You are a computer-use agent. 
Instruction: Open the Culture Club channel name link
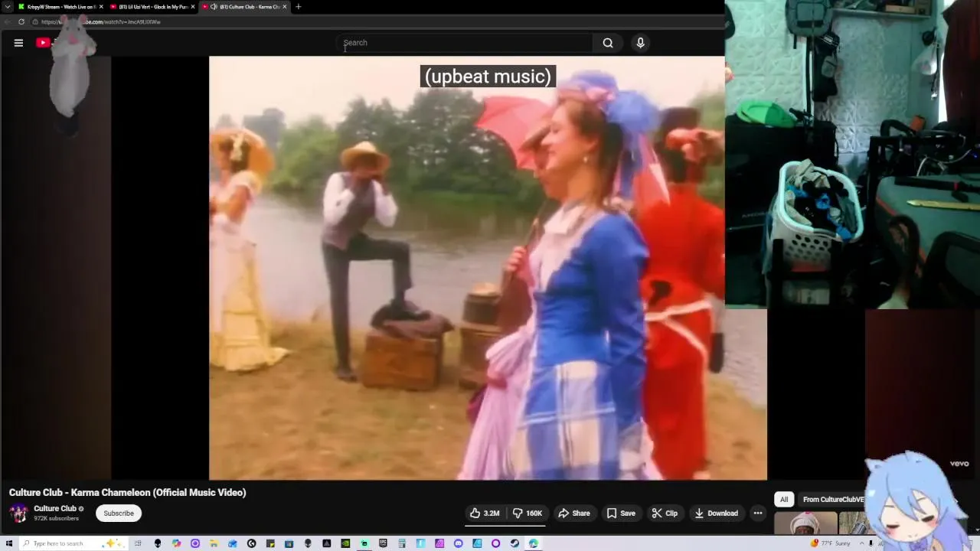[55, 508]
